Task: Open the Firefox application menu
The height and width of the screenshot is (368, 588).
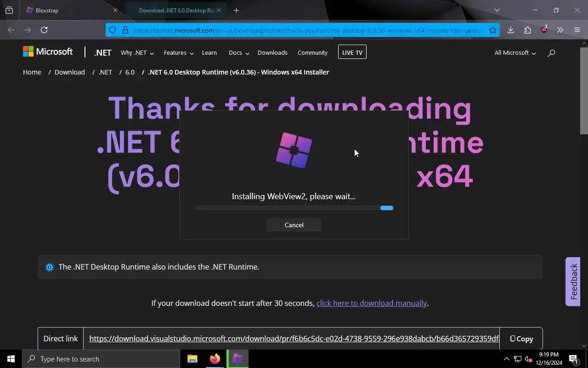Action: point(577,30)
